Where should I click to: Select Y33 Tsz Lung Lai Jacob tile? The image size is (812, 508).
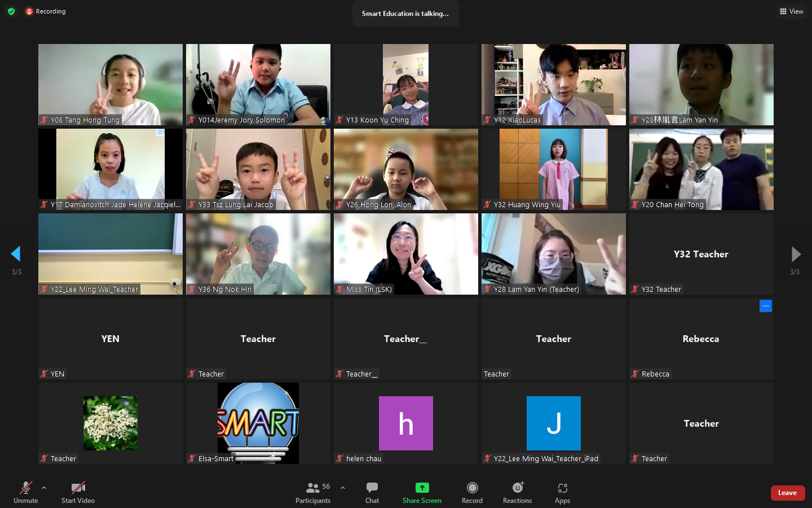(x=258, y=169)
